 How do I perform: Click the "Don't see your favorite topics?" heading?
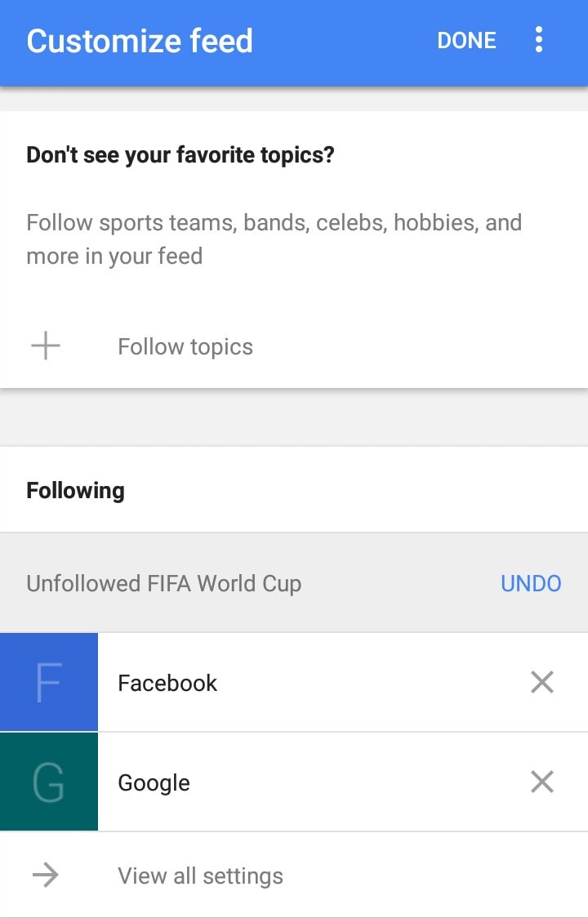coord(180,154)
